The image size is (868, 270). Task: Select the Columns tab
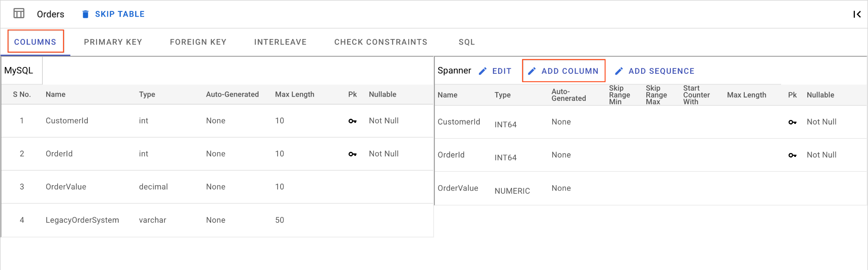coord(35,42)
